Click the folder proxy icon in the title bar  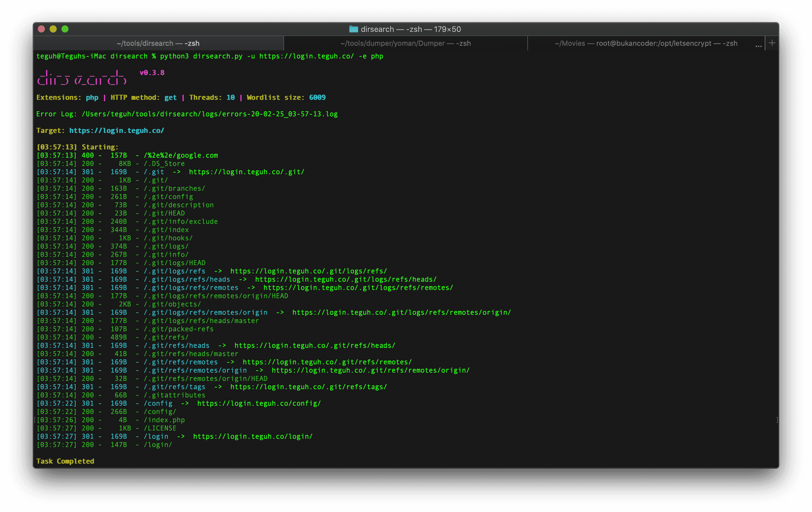pos(353,29)
